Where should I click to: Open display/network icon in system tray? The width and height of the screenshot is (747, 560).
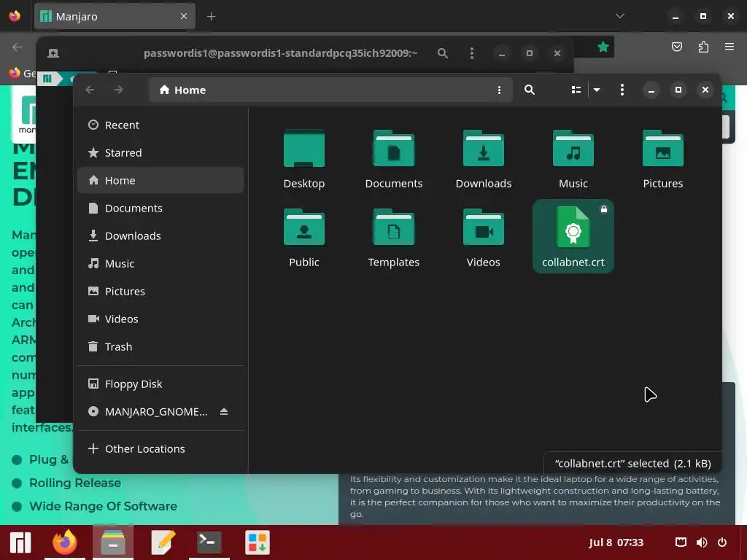(x=681, y=542)
